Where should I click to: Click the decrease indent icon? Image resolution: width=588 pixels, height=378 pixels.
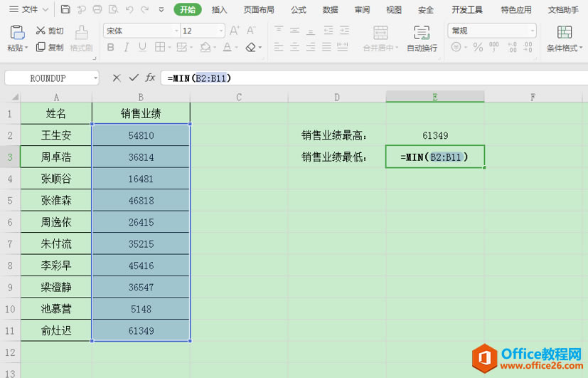pyautogui.click(x=328, y=31)
